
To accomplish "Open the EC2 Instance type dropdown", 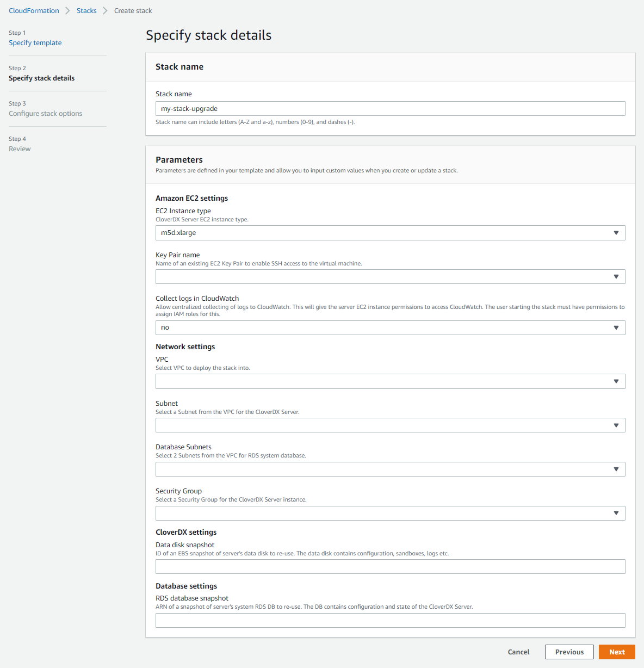I will [390, 232].
